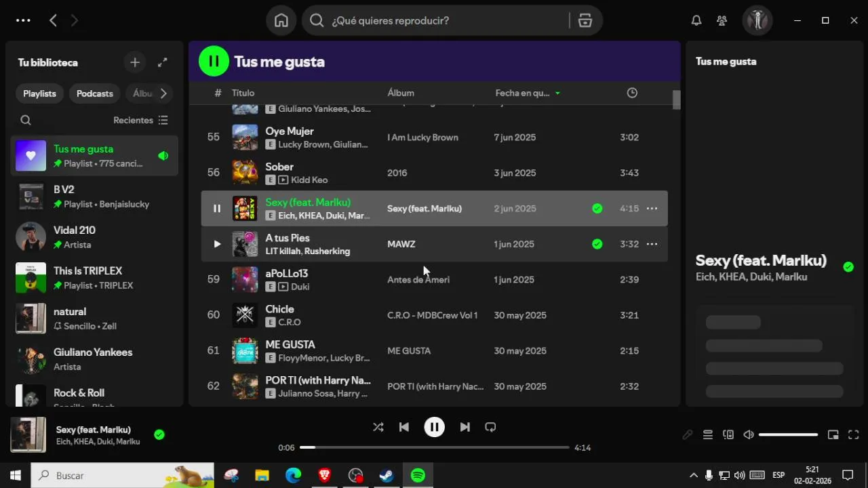Viewport: 868px width, 488px height.
Task: Adjust the volume slider
Action: 788,434
